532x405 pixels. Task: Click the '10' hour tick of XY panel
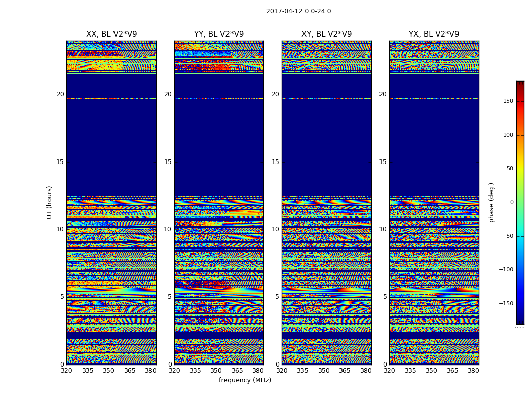coord(276,229)
